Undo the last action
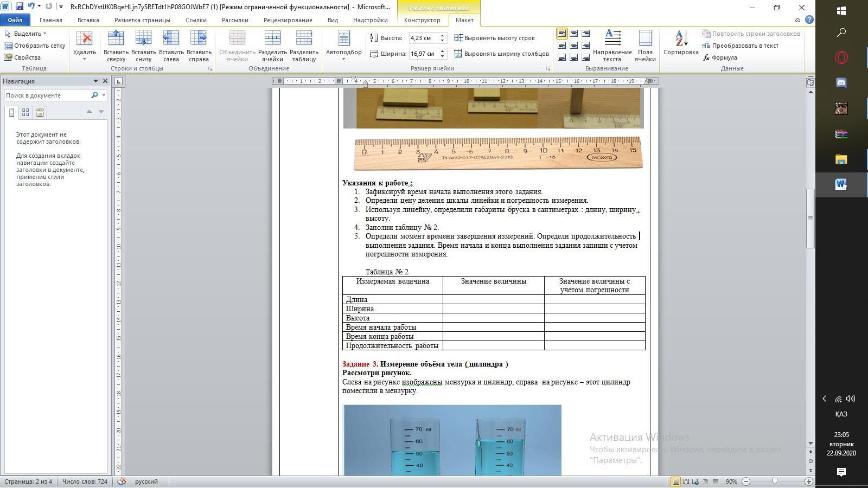 [x=31, y=7]
